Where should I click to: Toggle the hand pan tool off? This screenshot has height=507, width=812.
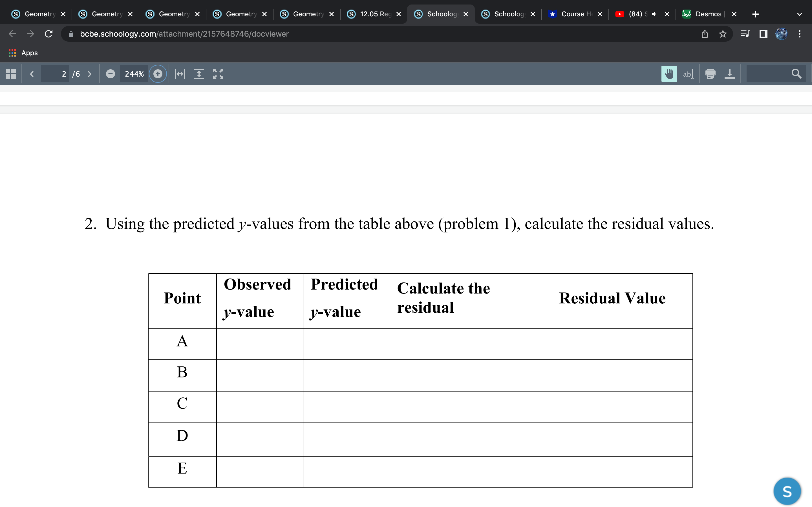tap(669, 74)
